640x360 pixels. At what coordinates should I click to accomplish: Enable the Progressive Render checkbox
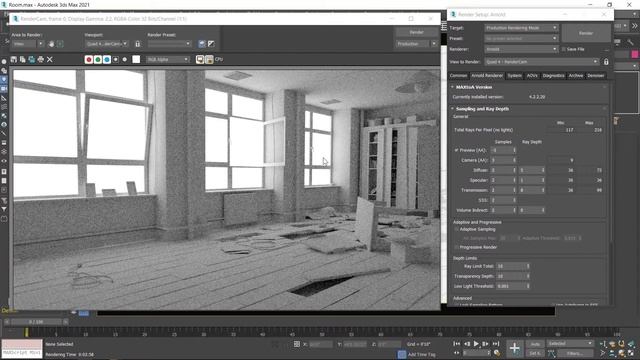tap(457, 247)
